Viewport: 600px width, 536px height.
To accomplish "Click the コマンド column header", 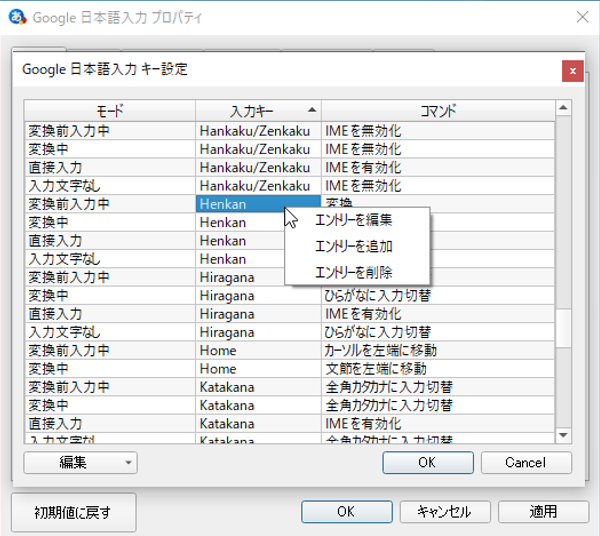I will (438, 109).
